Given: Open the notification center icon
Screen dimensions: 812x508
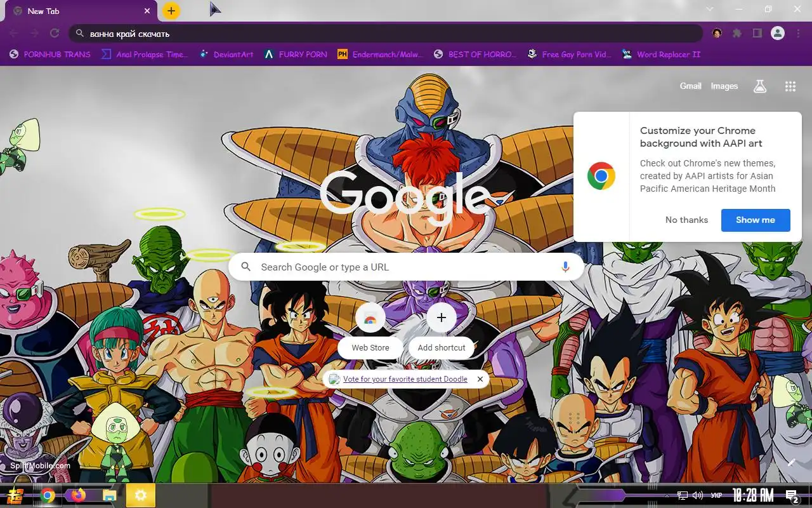Looking at the screenshot, I should point(792,496).
